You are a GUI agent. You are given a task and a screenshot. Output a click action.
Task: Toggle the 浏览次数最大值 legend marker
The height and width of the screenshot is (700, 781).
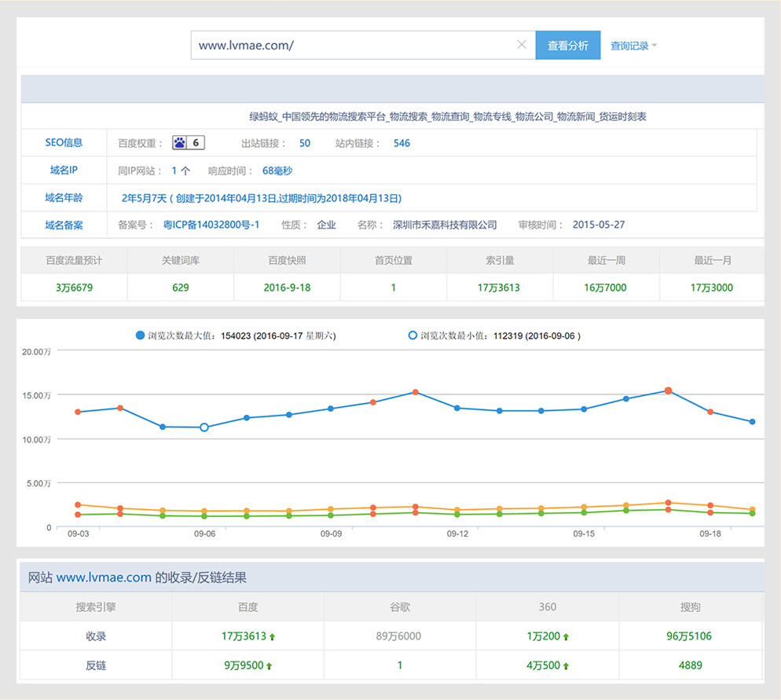coord(140,335)
